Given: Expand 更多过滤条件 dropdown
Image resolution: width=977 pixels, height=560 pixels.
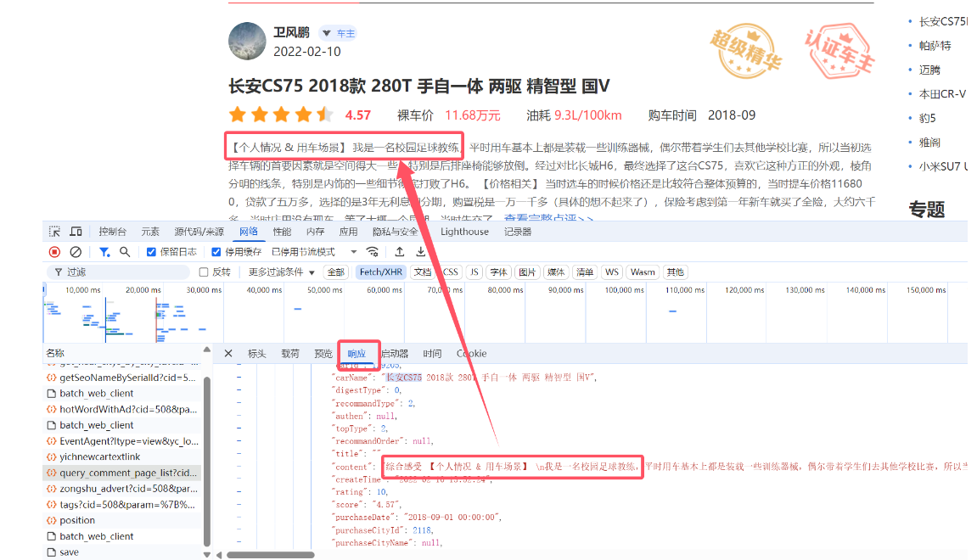Looking at the screenshot, I should coord(282,272).
